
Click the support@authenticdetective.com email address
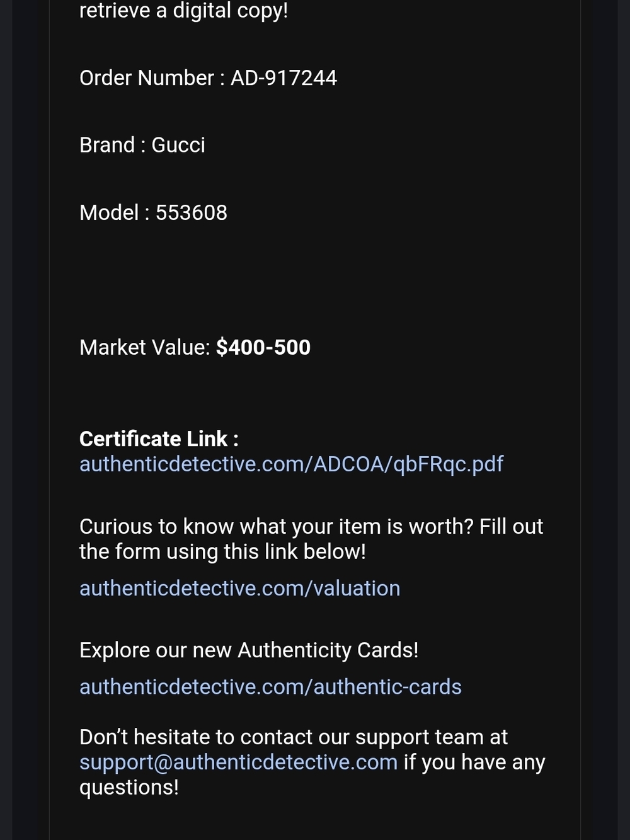[x=238, y=762]
